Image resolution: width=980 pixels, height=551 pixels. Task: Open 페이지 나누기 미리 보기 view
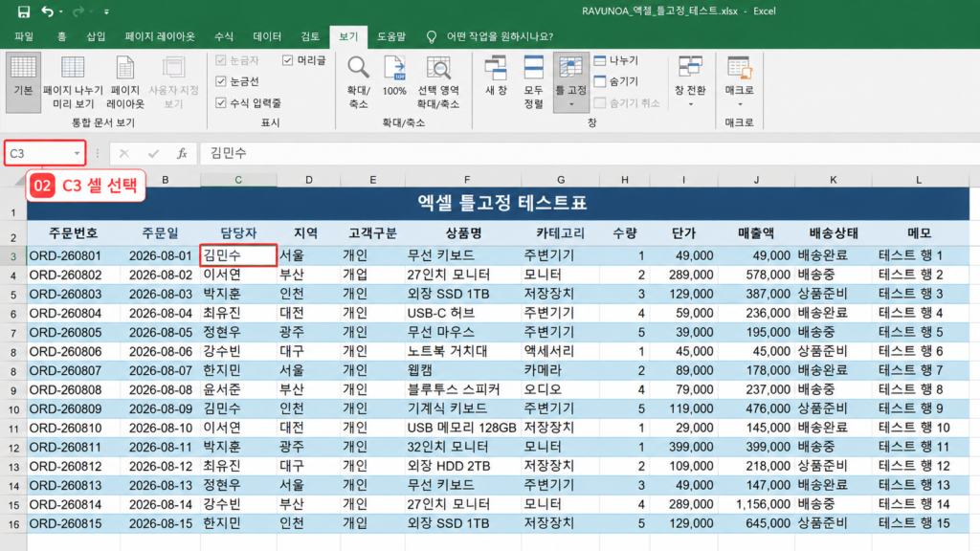coord(73,82)
